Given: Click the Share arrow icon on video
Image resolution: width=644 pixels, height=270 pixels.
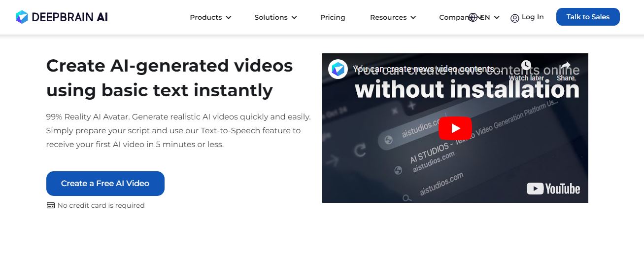Looking at the screenshot, I should point(566,65).
